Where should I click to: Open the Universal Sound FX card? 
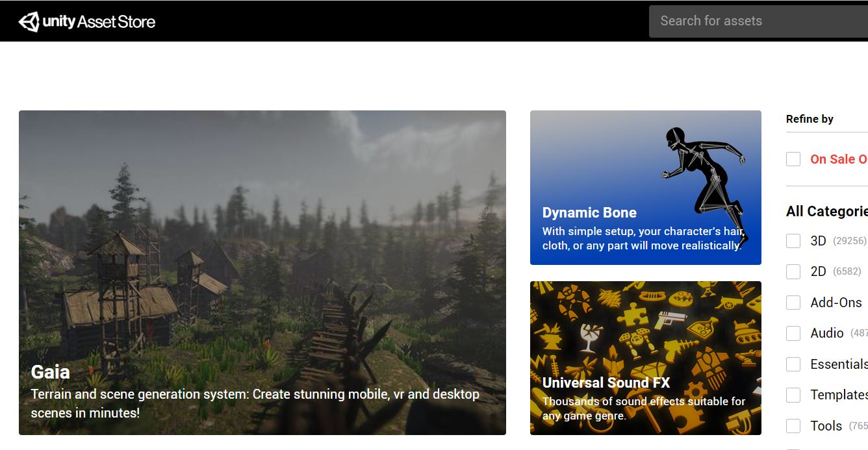click(646, 358)
